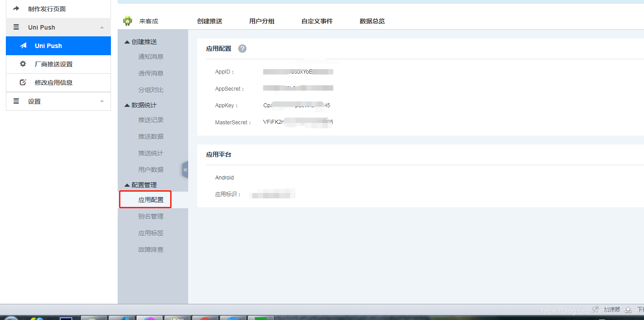Collapse the 配置管理 section triangle

click(127, 185)
